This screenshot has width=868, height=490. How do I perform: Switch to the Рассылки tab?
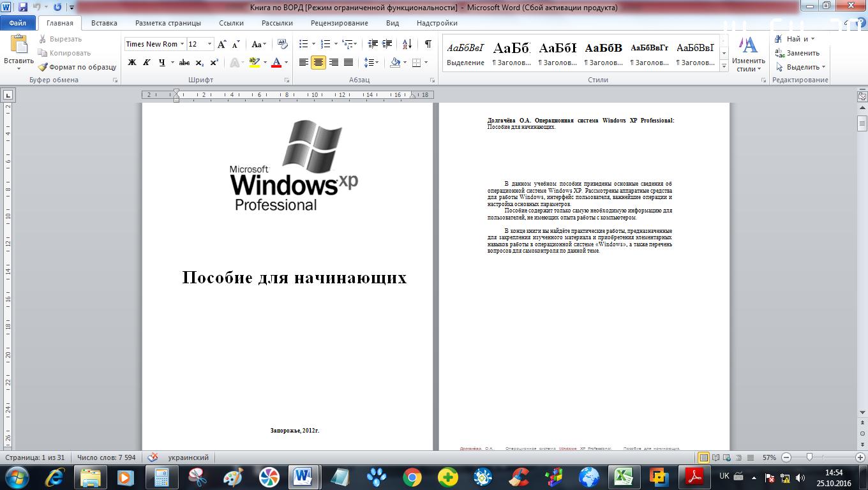coord(277,23)
